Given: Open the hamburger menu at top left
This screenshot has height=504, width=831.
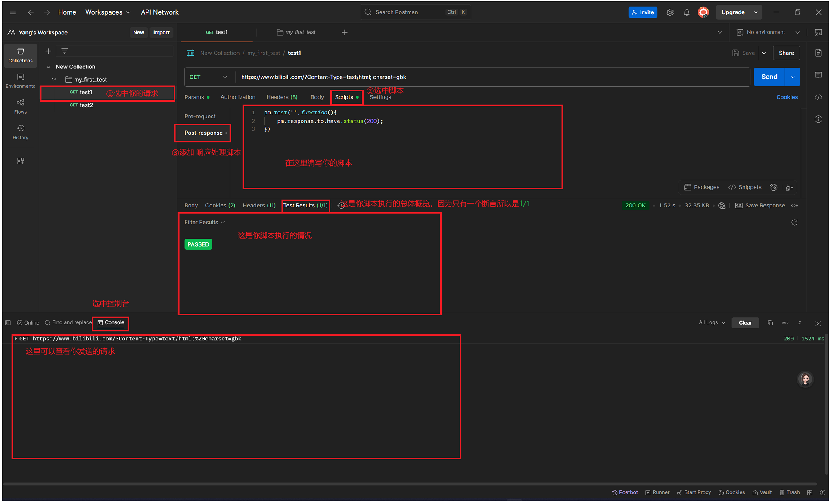Looking at the screenshot, I should [x=13, y=12].
